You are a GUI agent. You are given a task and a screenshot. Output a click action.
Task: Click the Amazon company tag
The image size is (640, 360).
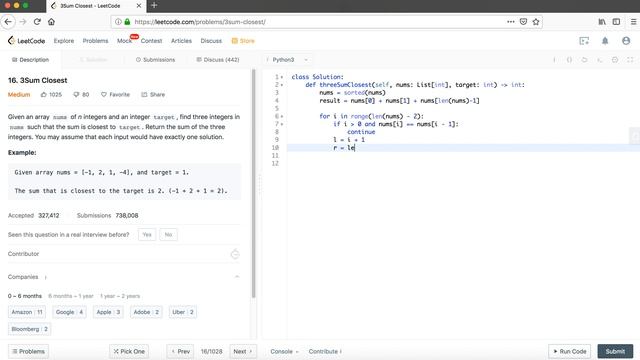[x=27, y=312]
